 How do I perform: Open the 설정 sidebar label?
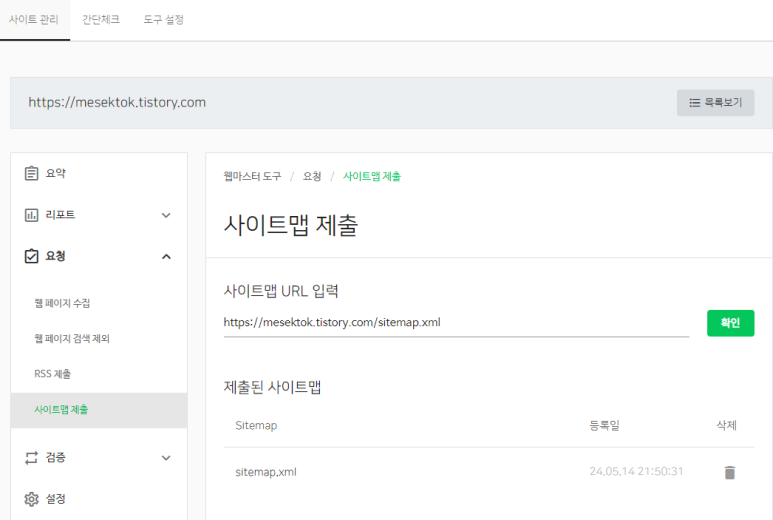tap(55, 499)
